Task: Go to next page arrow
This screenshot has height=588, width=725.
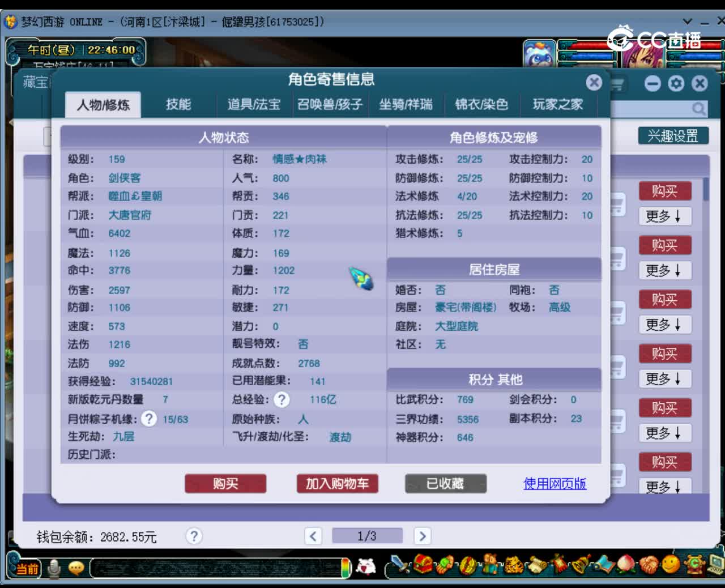Action: click(x=422, y=536)
